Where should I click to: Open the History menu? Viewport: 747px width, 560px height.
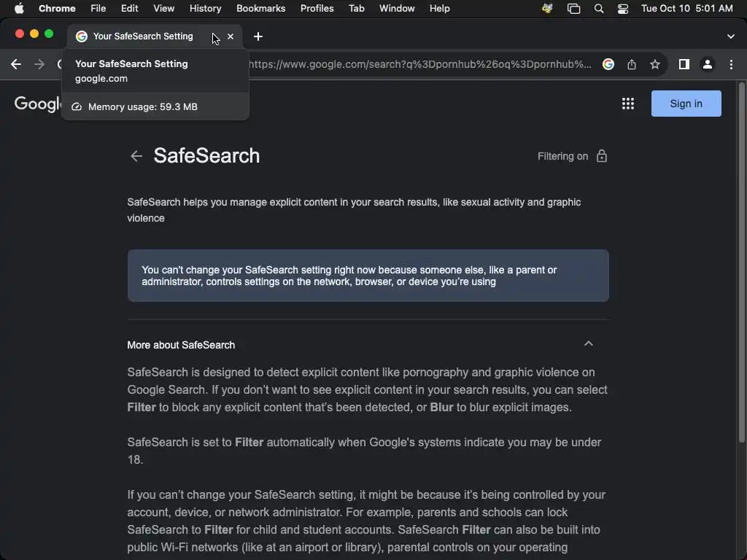click(205, 9)
